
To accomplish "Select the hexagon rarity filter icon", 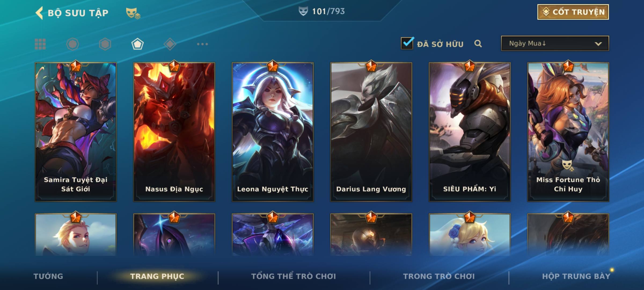I will coord(105,44).
